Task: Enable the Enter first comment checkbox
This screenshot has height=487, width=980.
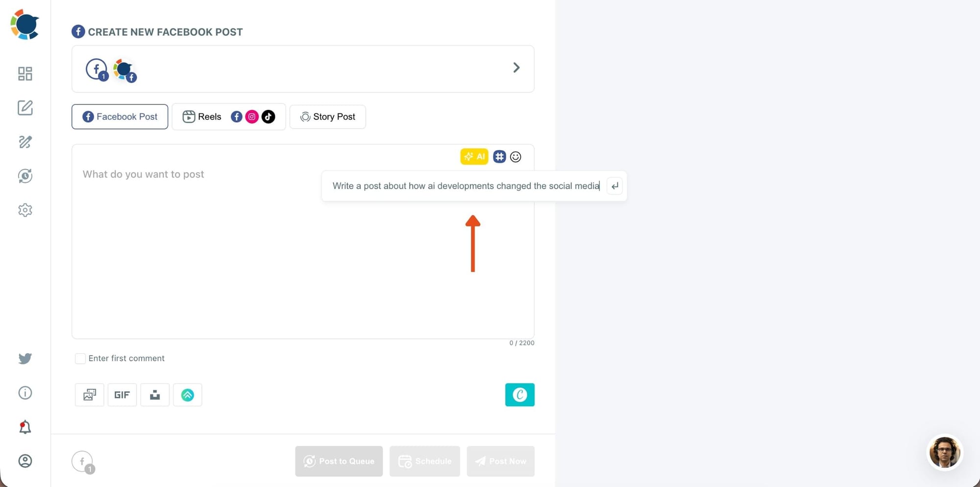Action: [x=80, y=359]
